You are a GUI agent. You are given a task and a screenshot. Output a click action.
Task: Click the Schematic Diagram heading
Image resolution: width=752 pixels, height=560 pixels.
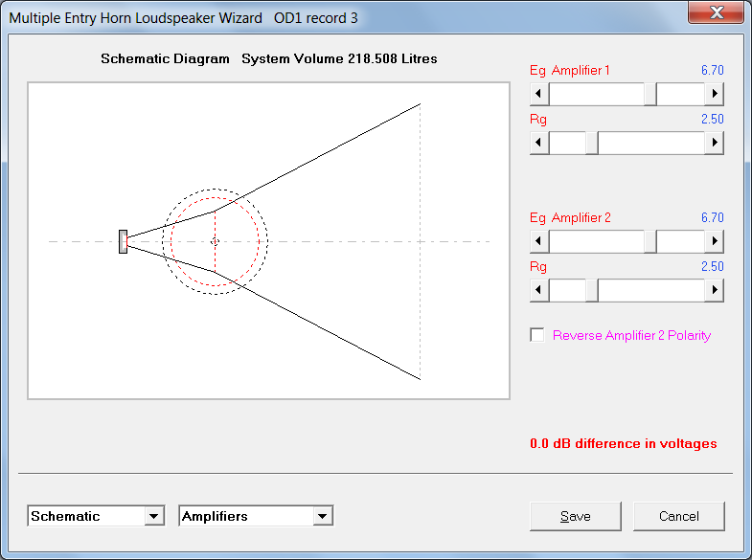point(165,59)
